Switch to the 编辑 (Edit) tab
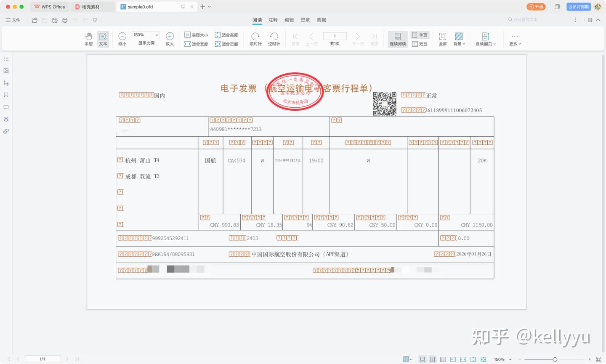The height and width of the screenshot is (364, 606). point(289,20)
